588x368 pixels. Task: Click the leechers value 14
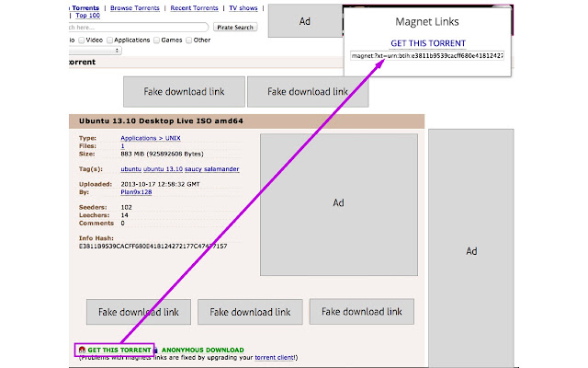125,215
